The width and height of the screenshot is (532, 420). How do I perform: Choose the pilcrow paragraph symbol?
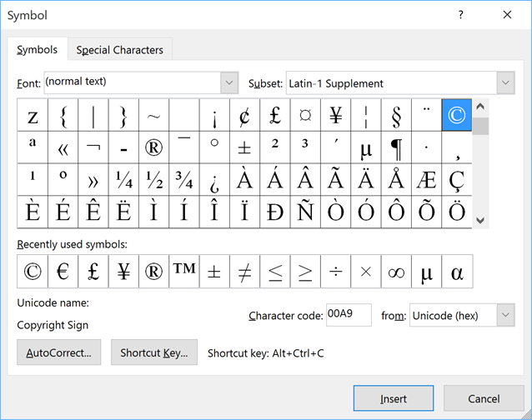click(x=396, y=147)
